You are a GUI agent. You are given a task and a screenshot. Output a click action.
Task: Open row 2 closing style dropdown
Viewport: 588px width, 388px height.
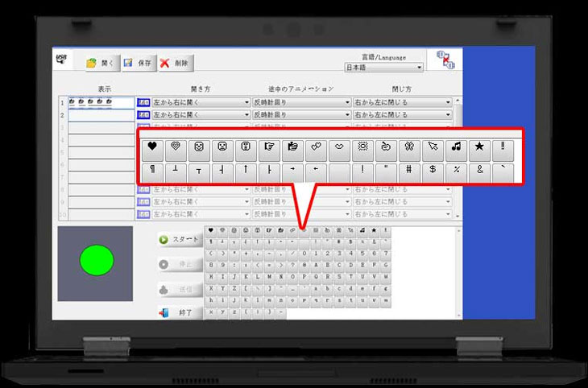click(402, 115)
